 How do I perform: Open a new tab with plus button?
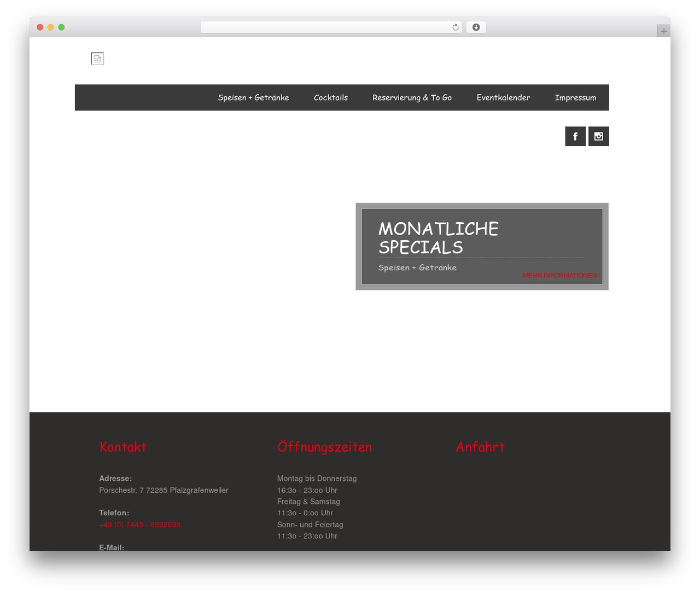(x=663, y=31)
